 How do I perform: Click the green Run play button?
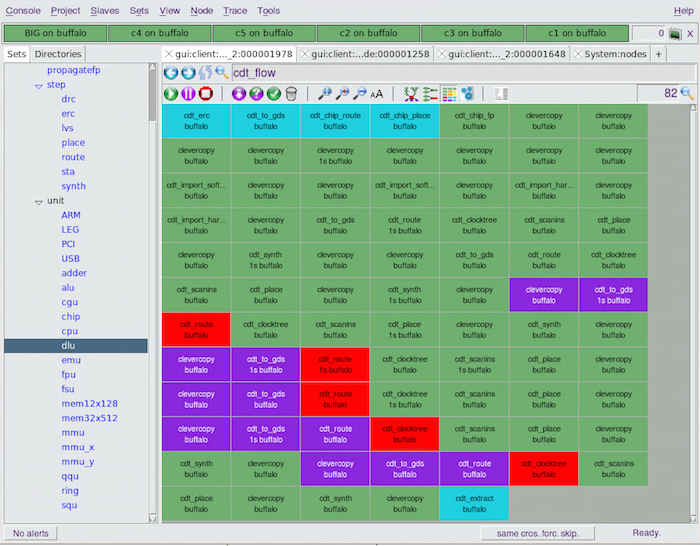171,93
